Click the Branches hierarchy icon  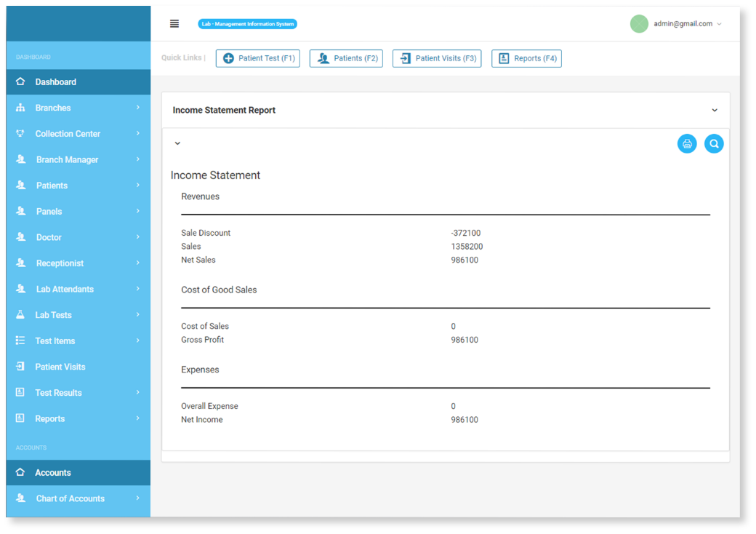point(20,108)
